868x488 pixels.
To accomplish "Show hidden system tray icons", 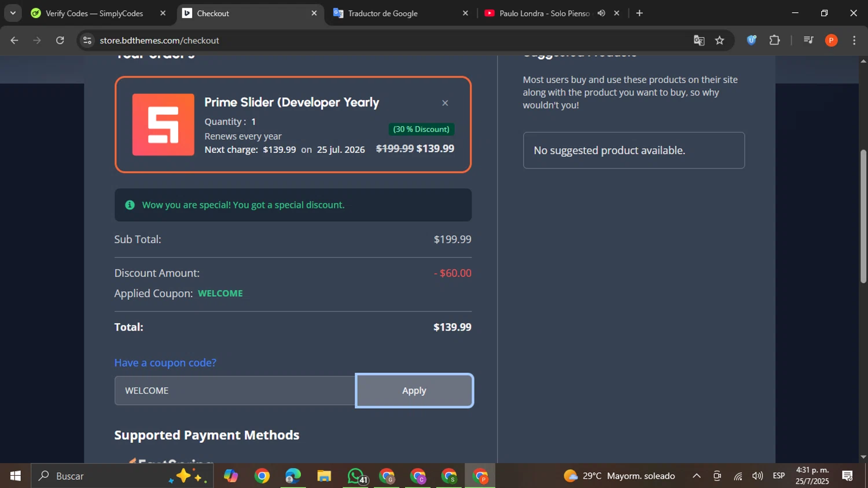I will click(x=697, y=476).
